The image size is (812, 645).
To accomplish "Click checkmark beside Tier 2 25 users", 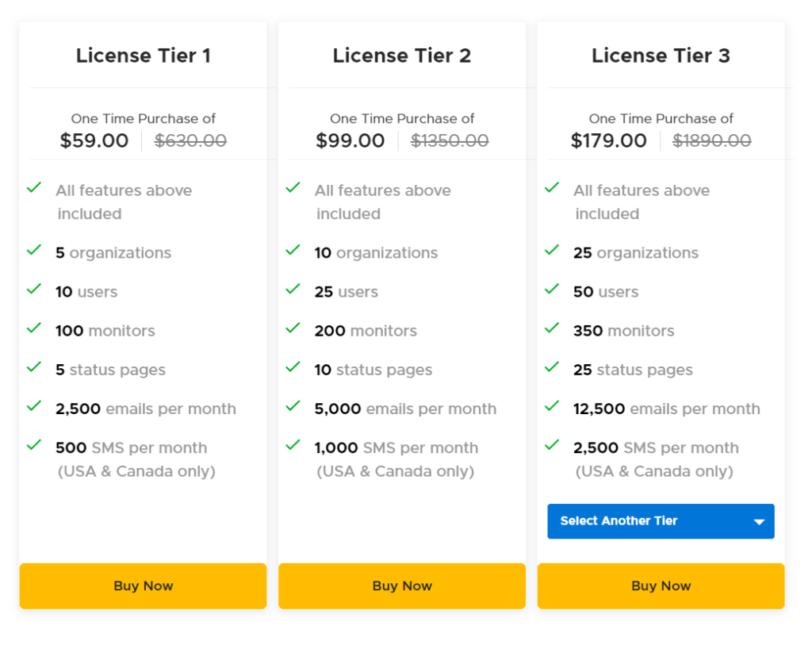I will 293,289.
